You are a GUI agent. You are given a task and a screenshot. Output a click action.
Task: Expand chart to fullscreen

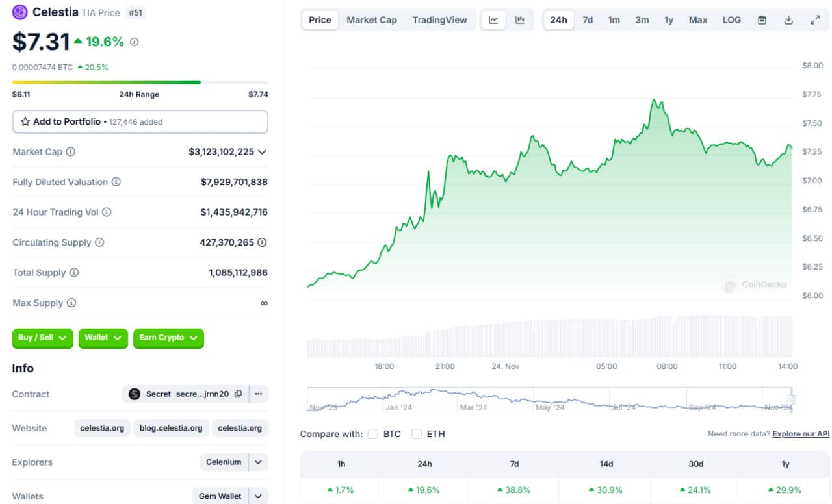pyautogui.click(x=815, y=20)
